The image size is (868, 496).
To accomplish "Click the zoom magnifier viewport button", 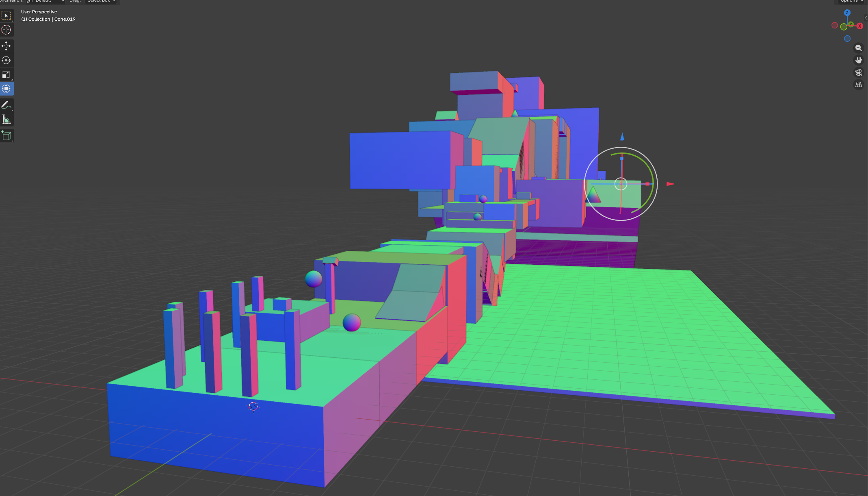I will 858,48.
